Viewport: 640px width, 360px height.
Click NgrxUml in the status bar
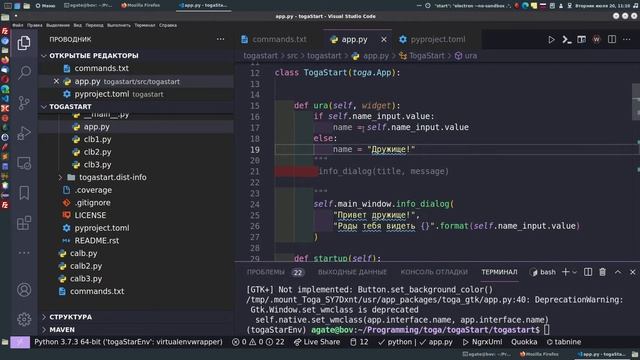482,342
